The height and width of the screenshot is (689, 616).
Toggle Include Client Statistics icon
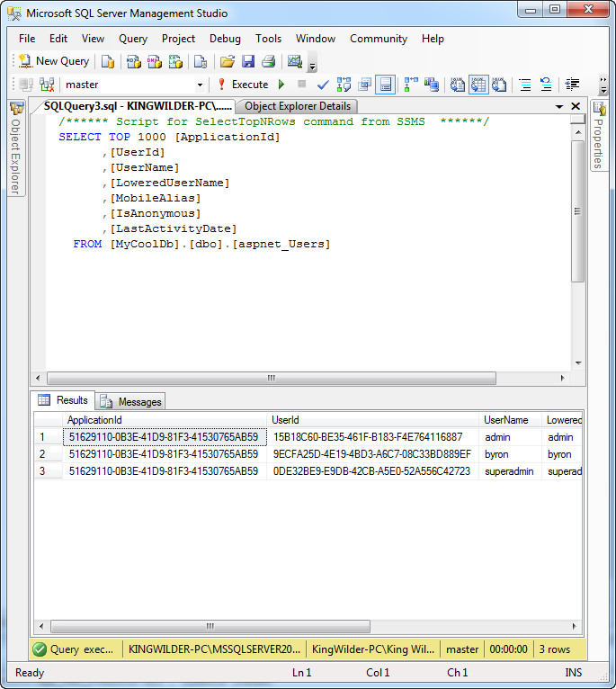tap(432, 85)
